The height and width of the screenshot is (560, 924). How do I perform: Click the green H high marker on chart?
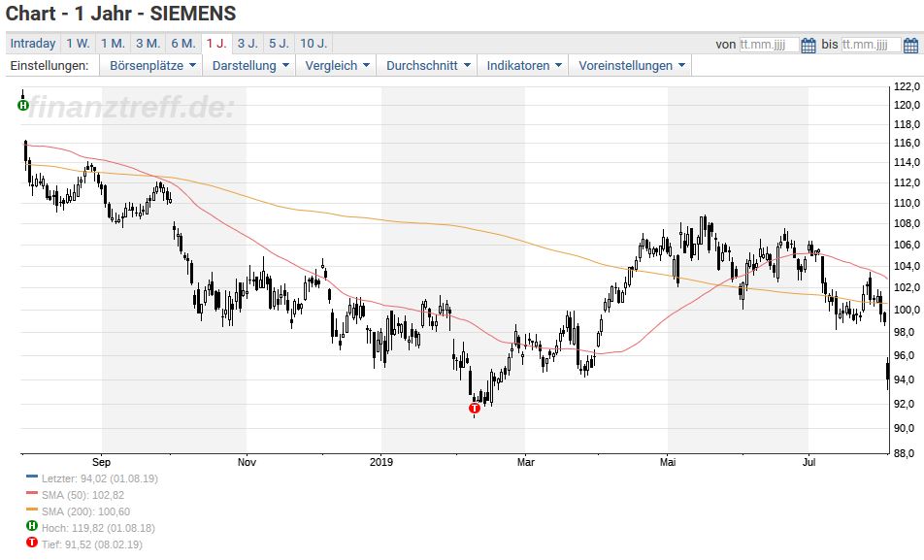point(23,106)
